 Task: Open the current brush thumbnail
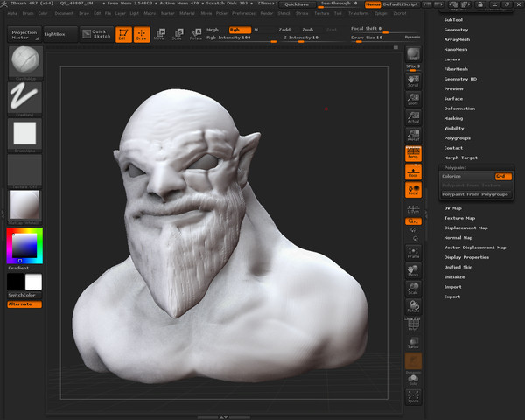pos(25,63)
